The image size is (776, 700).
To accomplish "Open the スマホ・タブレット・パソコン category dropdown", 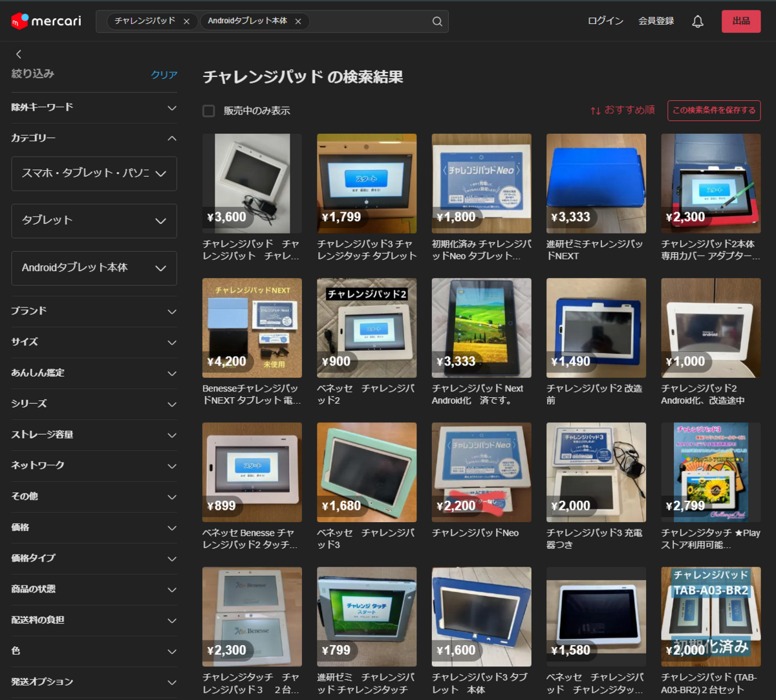I will coord(94,173).
